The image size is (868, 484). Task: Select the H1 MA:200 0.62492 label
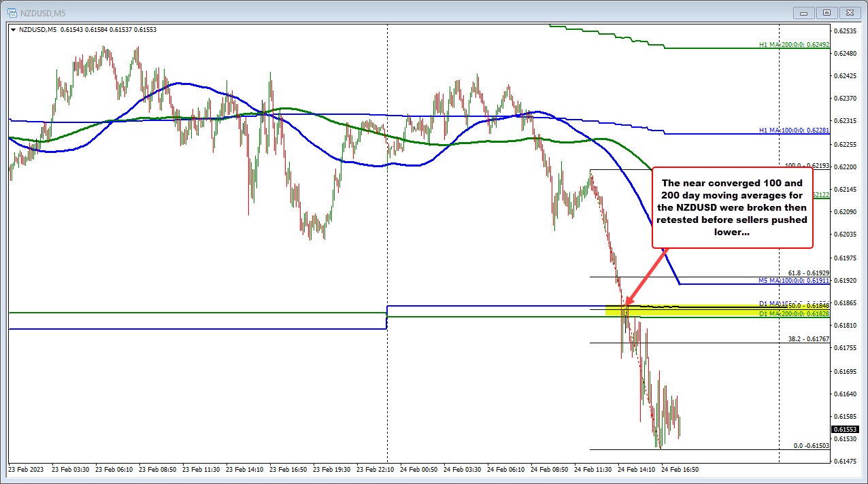click(x=793, y=45)
